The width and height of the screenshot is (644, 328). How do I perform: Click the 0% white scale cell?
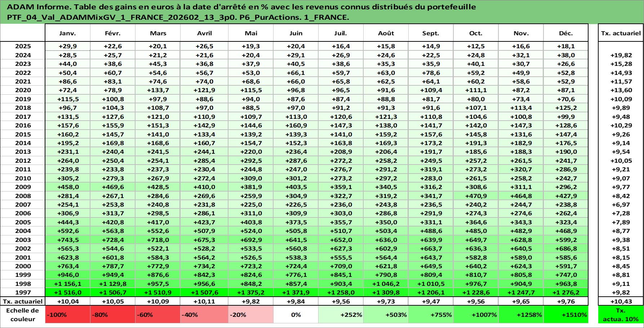click(296, 314)
